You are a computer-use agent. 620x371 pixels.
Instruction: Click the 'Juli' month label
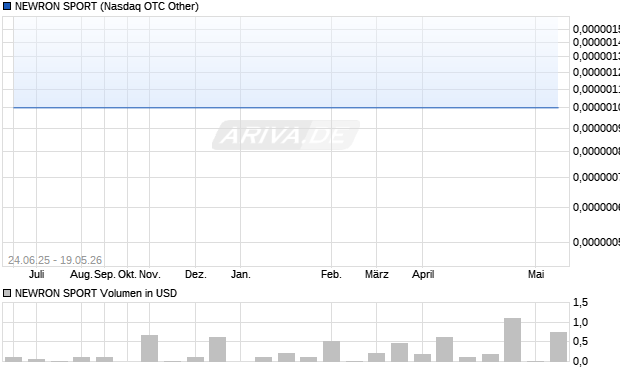click(x=37, y=274)
